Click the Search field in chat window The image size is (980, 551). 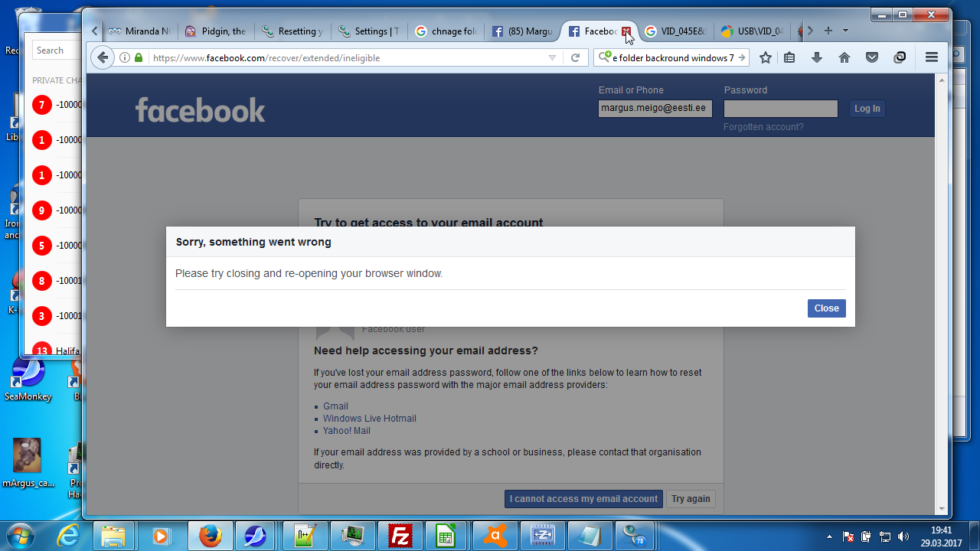pos(56,51)
